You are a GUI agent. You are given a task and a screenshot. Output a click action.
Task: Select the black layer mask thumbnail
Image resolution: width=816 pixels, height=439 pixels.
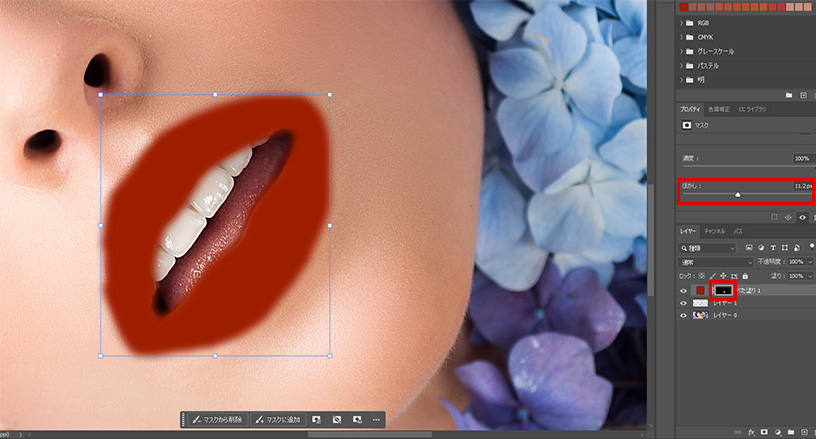pyautogui.click(x=722, y=289)
